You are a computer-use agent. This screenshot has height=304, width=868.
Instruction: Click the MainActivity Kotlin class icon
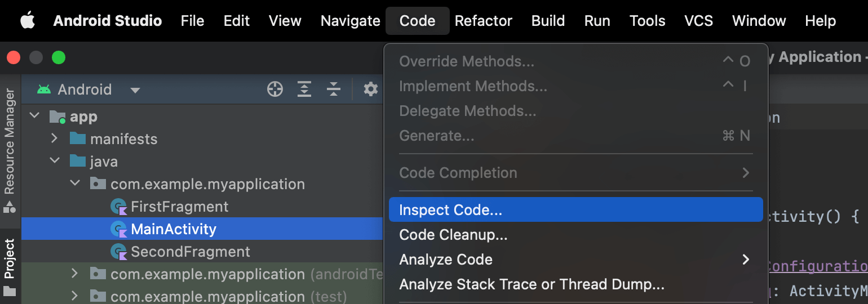coord(119,230)
